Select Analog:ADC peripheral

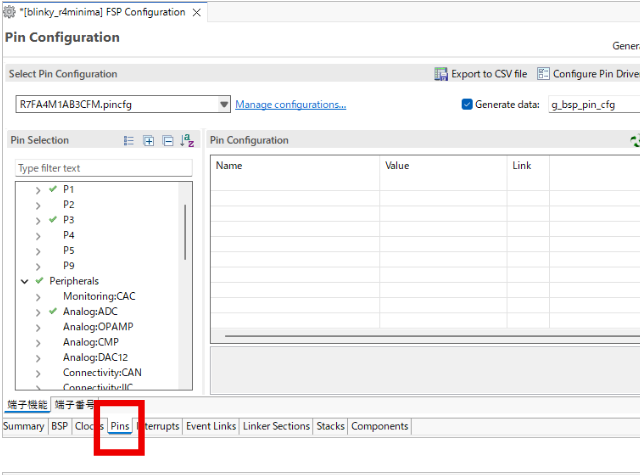tap(90, 312)
